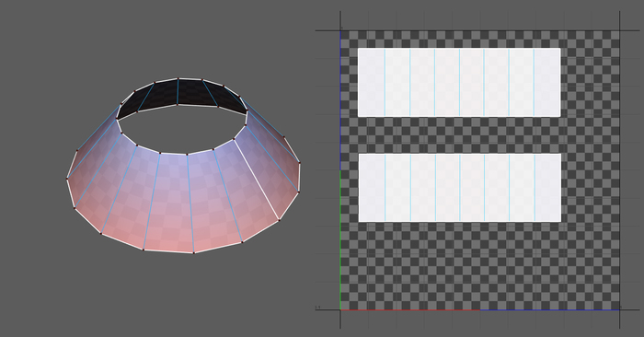Click the dark inner face of the cone

180,94
